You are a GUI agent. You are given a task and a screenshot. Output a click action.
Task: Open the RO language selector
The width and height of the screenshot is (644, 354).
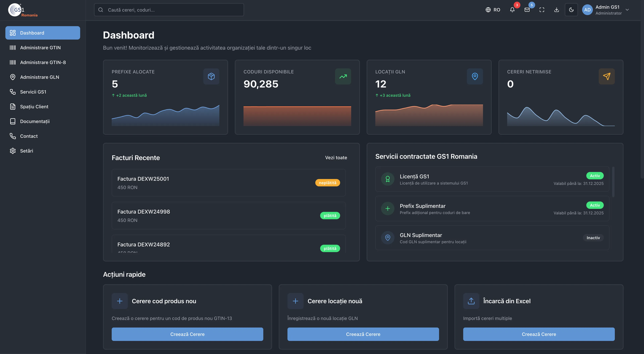pyautogui.click(x=493, y=10)
